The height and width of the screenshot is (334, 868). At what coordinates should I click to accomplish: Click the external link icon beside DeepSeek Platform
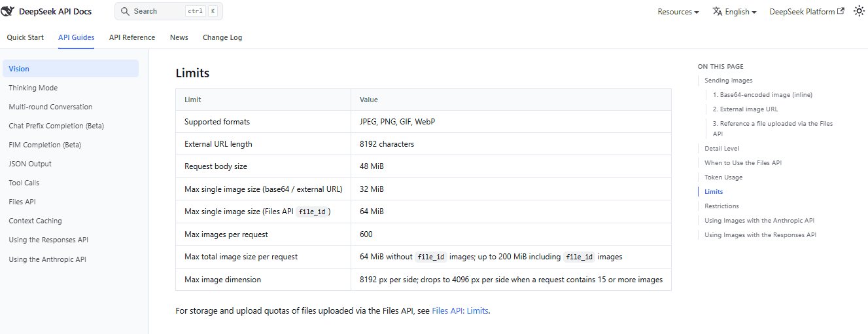841,11
